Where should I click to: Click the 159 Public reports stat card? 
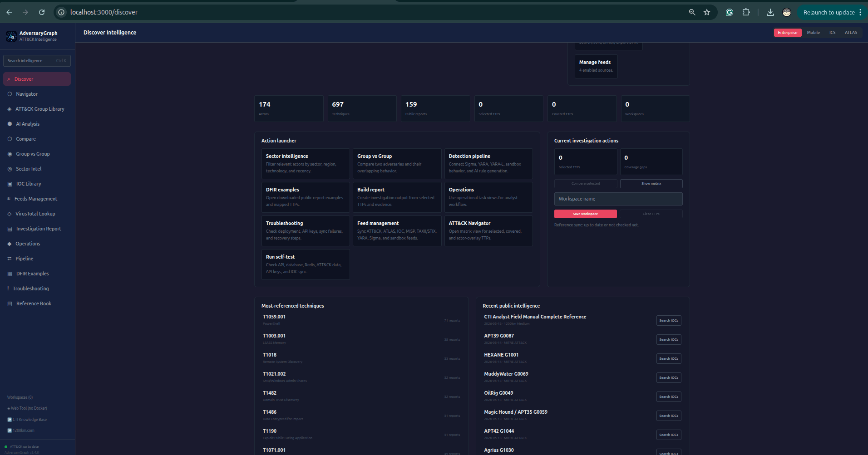click(435, 108)
